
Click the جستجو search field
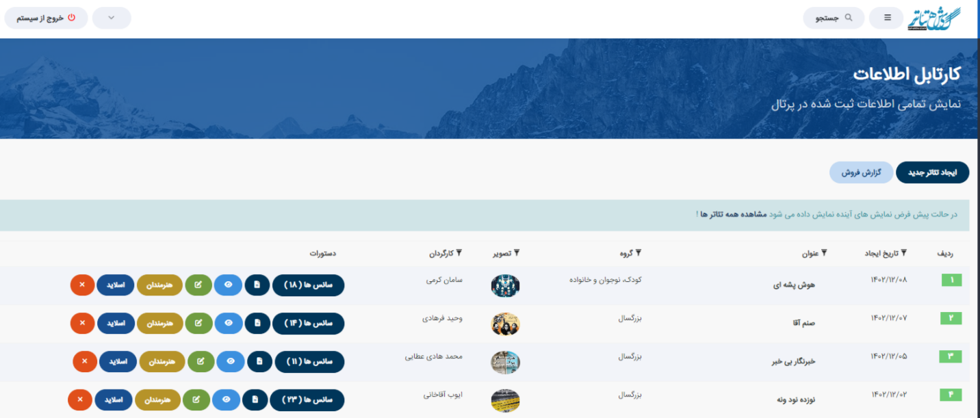click(x=834, y=18)
